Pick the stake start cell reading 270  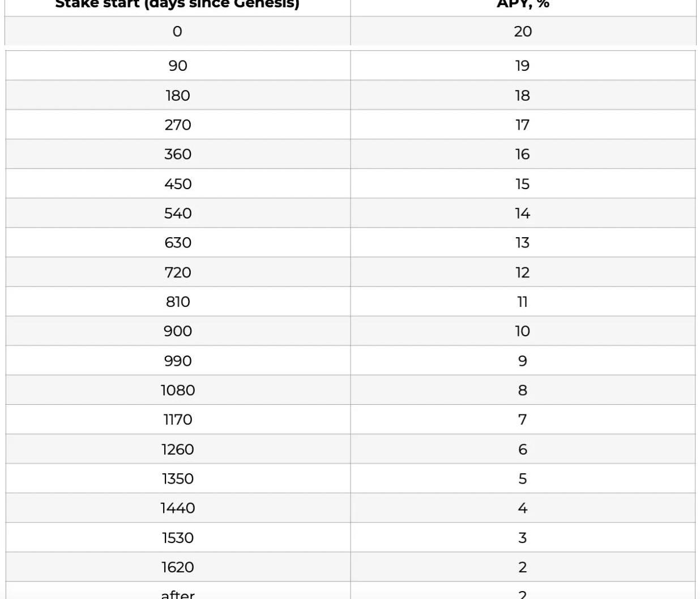[177, 125]
